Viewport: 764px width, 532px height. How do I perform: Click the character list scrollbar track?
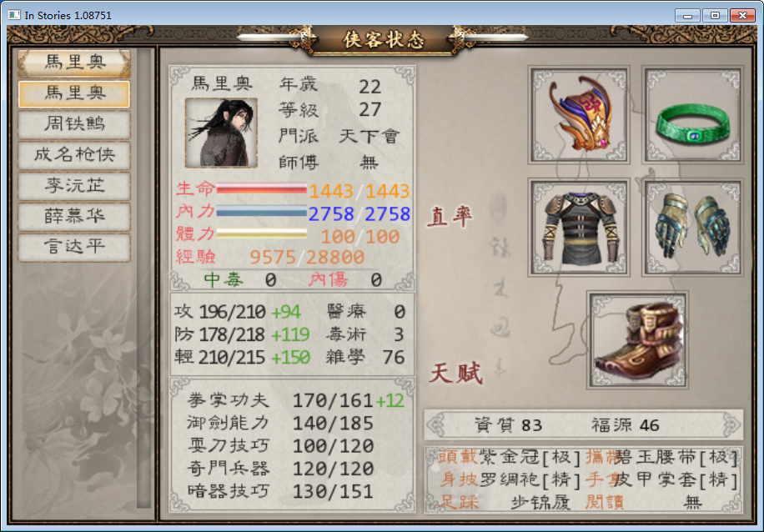pos(144,278)
